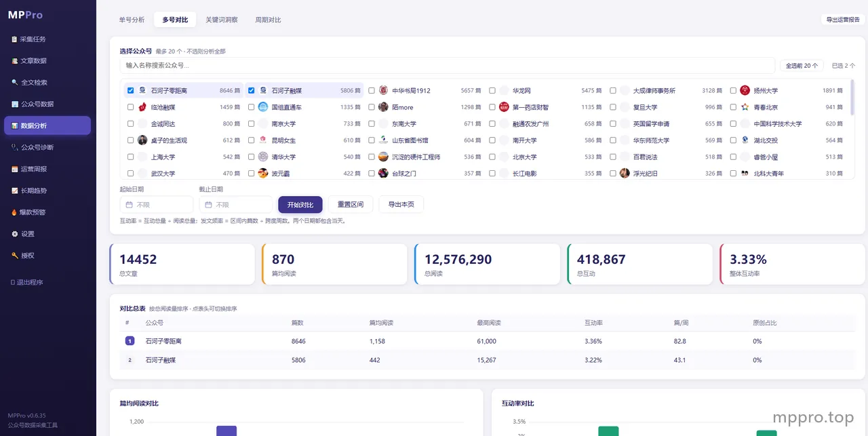The image size is (868, 436).
Task: Uncheck the 石河子零距离 checkbox
Action: click(130, 90)
